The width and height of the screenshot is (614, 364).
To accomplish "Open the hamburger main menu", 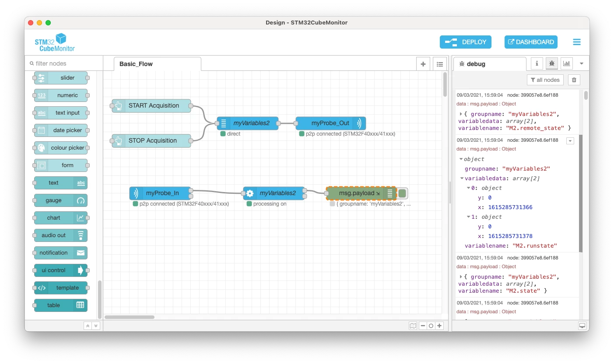I will click(x=577, y=42).
